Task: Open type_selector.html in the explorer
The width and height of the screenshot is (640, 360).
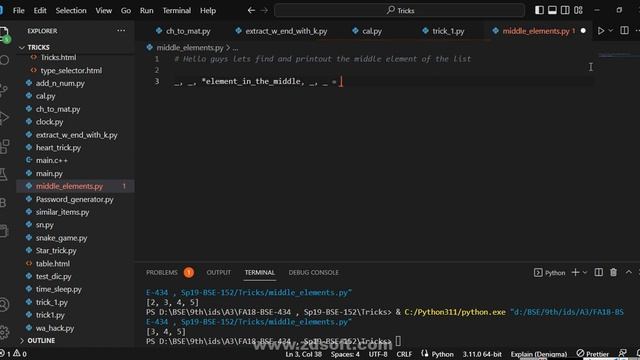Action: 71,70
